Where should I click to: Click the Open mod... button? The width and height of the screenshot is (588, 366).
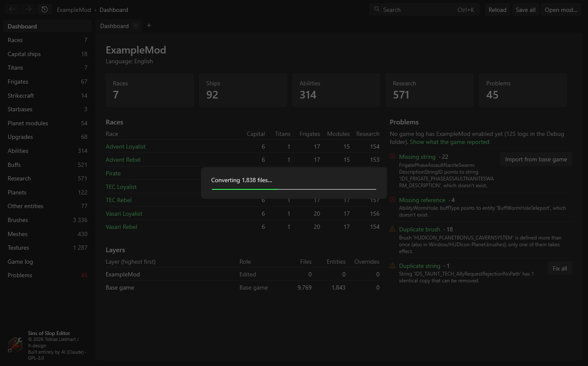coord(561,10)
